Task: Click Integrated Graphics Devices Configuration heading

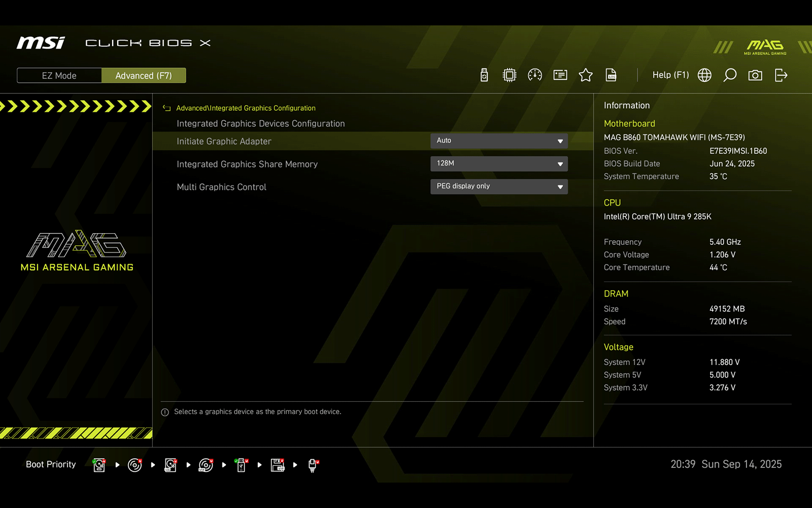Action: pyautogui.click(x=261, y=123)
